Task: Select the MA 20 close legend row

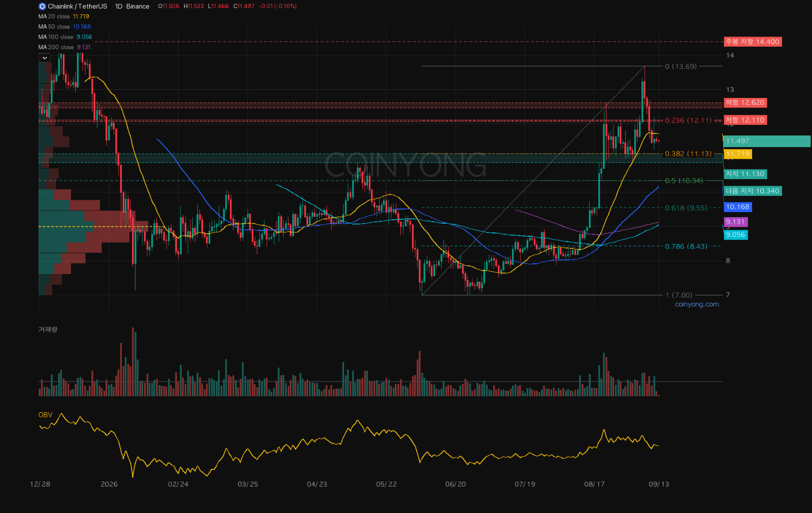Action: 64,17
